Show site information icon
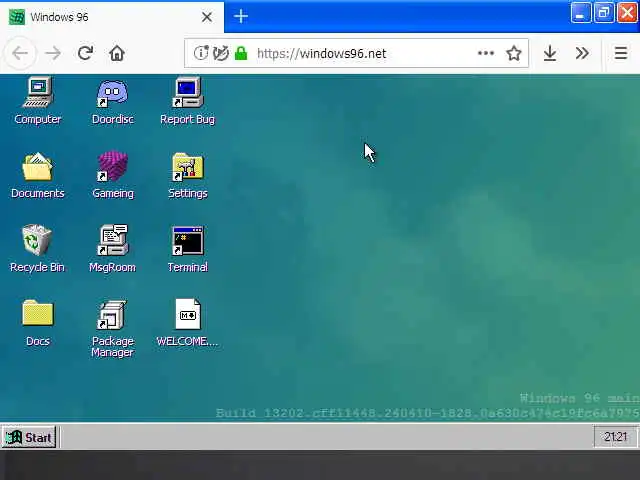The image size is (640, 480). [201, 53]
